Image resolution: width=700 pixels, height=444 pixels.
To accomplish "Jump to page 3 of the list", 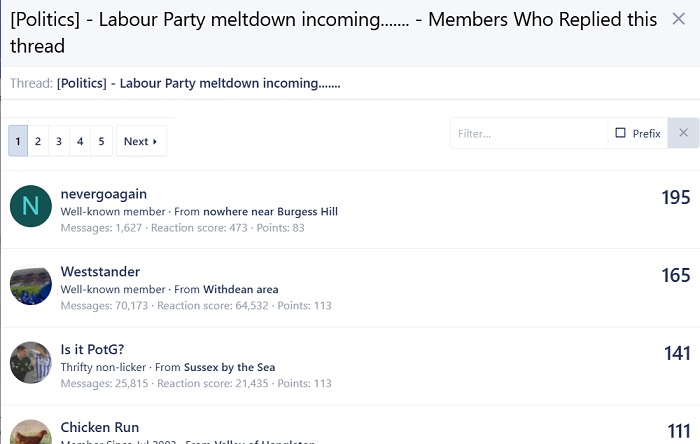I will [59, 141].
